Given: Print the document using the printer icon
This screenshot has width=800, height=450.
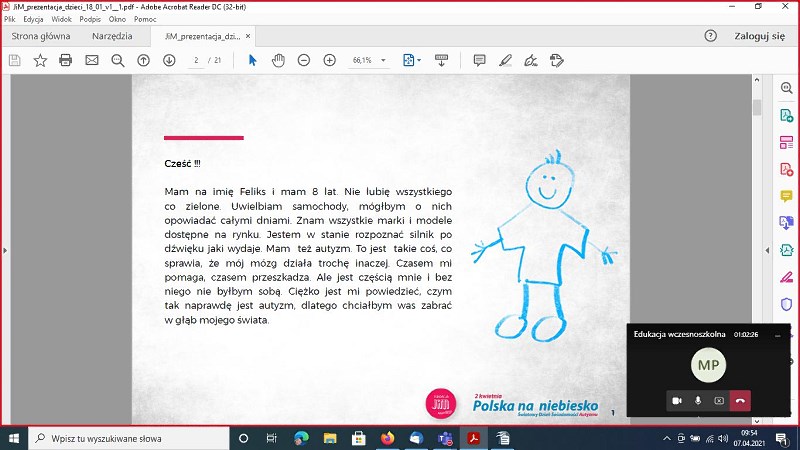Looking at the screenshot, I should (66, 60).
